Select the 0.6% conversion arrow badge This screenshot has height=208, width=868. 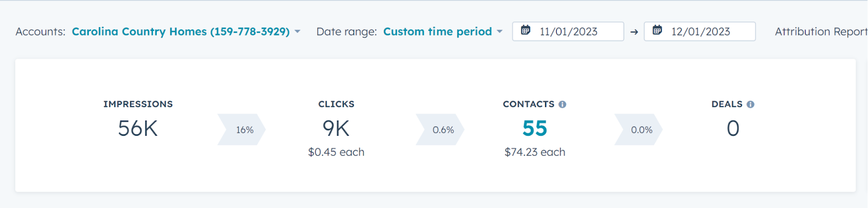pyautogui.click(x=440, y=130)
